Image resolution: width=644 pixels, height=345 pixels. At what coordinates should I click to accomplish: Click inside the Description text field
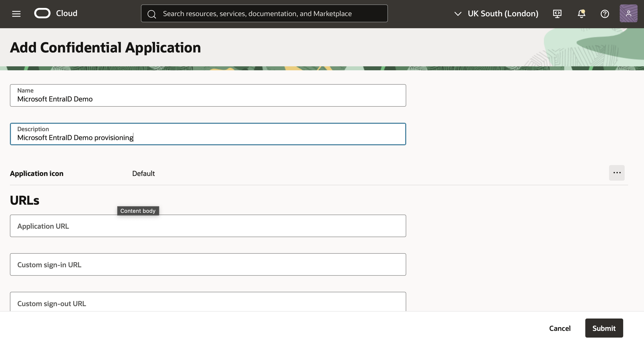point(208,137)
